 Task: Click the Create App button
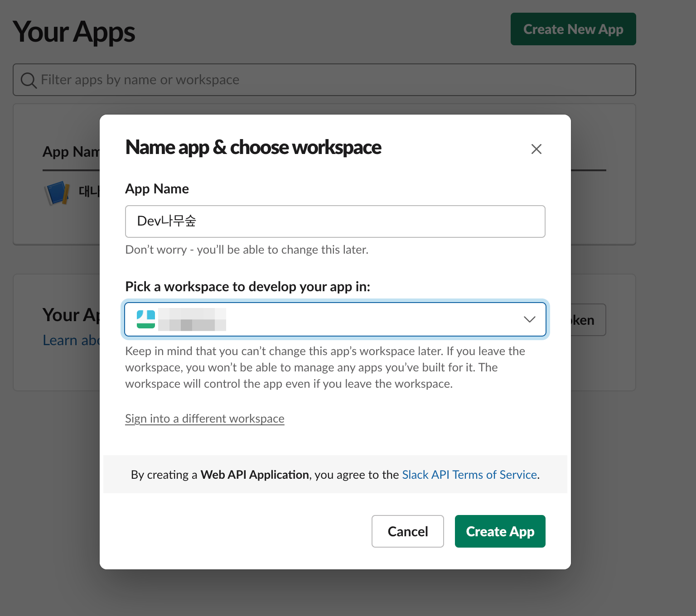(x=500, y=531)
